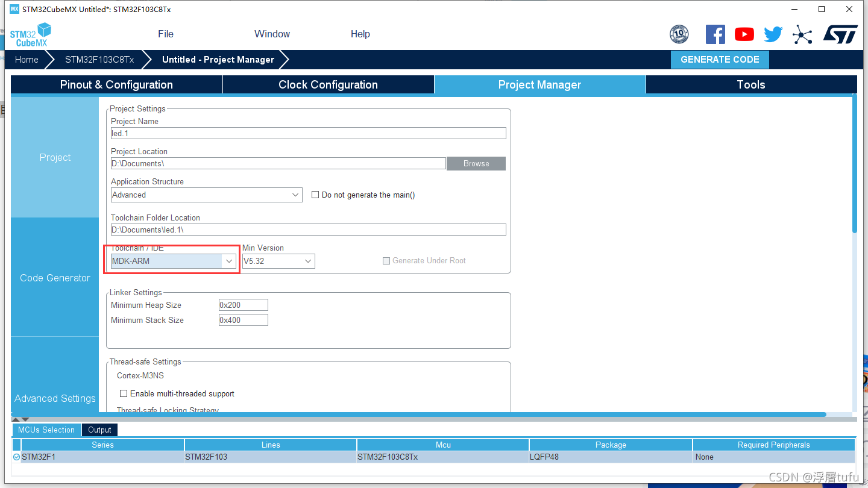Click the Mcu column header
The image size is (868, 488).
[x=443, y=445]
